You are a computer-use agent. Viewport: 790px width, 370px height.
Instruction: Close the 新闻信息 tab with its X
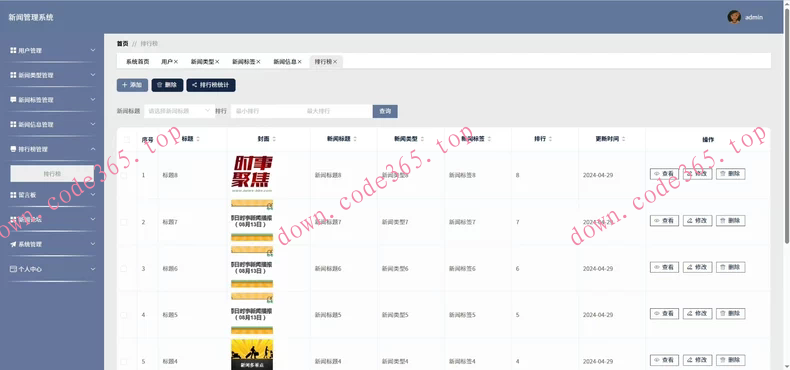click(x=300, y=61)
